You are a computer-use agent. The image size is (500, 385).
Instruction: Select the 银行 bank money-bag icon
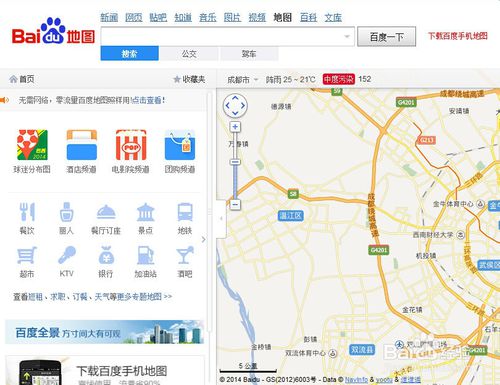point(106,255)
